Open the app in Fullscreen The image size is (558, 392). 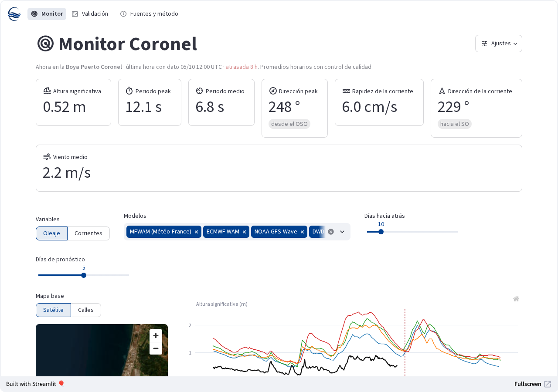pos(533,384)
